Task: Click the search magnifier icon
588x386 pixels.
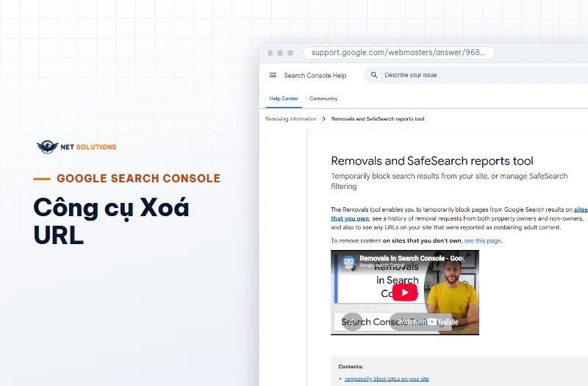Action: coord(374,75)
